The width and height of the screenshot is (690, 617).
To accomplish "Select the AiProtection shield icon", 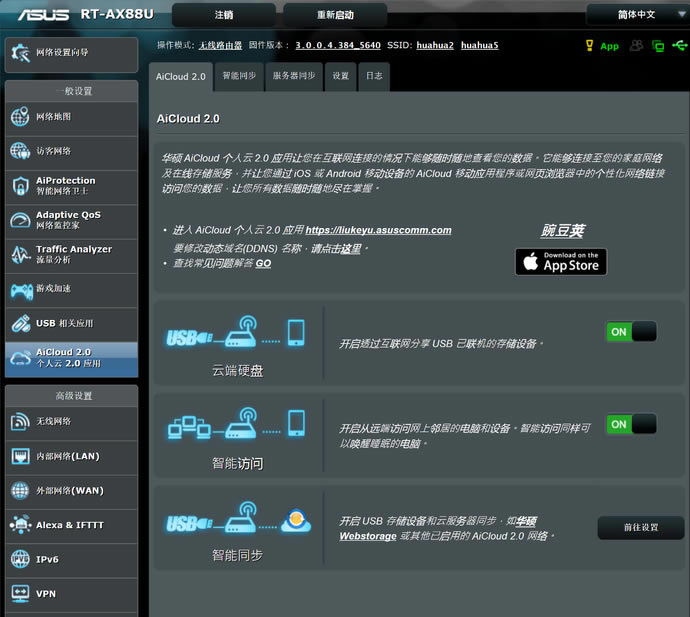I will 20,186.
